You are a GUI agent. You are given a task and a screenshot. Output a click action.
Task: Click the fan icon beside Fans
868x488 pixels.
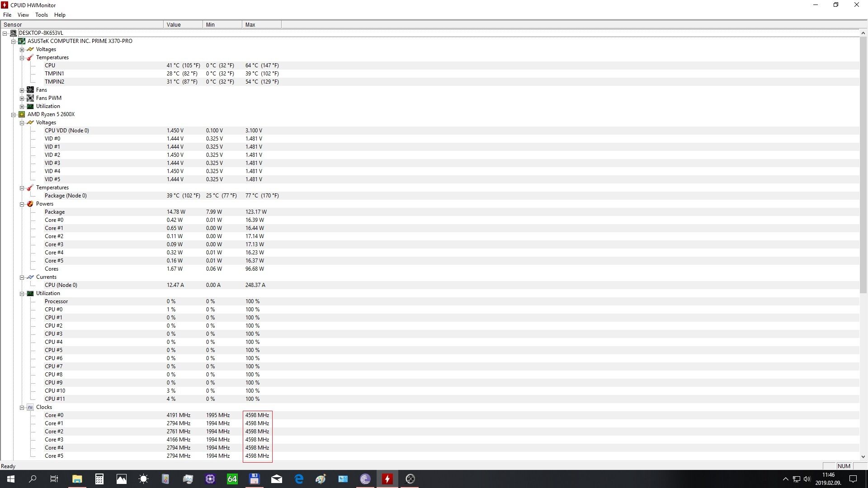[30, 90]
